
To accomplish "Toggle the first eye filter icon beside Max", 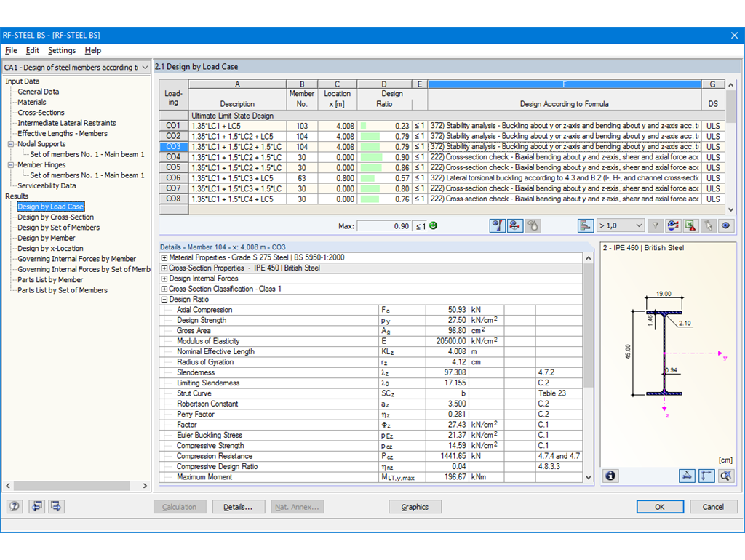I will coord(497,225).
